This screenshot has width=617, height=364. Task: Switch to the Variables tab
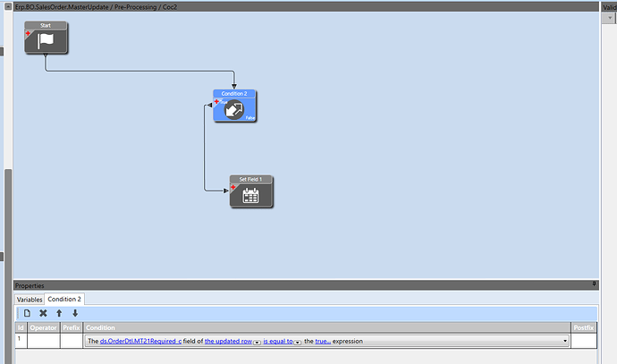[x=30, y=300]
